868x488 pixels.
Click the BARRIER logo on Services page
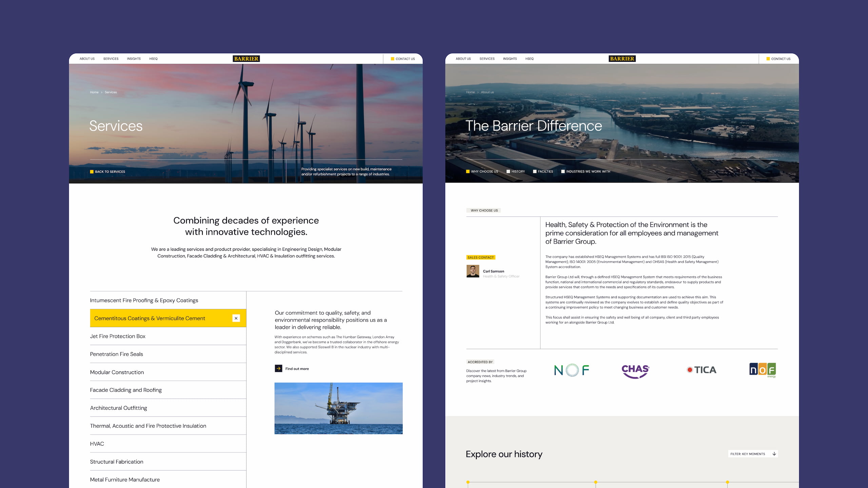[x=246, y=59]
